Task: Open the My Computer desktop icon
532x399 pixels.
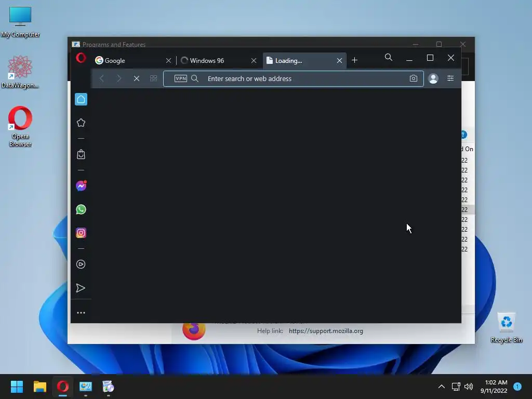Action: pyautogui.click(x=20, y=22)
